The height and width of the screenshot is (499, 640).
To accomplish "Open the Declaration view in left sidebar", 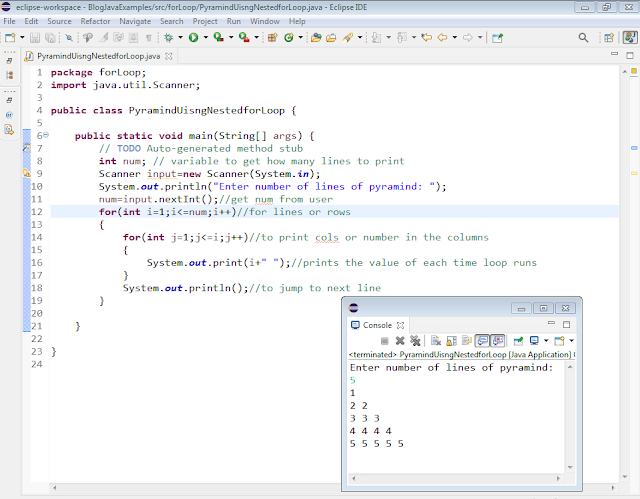I will 9,130.
